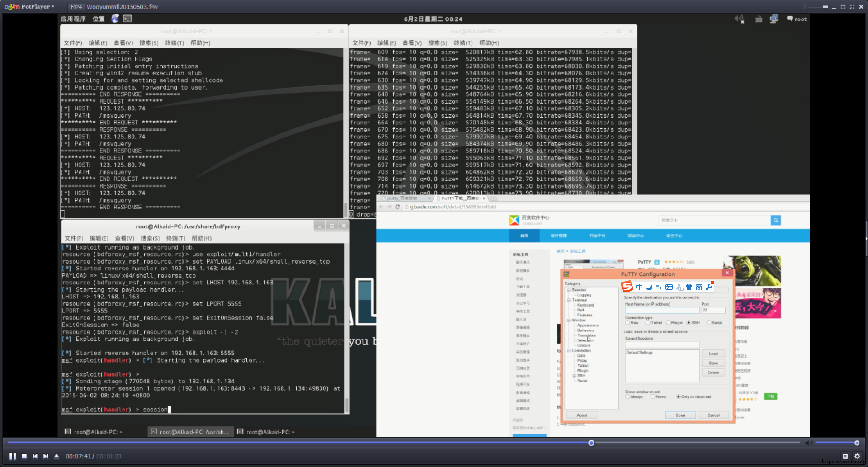Toggle Sogou moon half/full-width icon
The height and width of the screenshot is (467, 868).
(x=649, y=287)
